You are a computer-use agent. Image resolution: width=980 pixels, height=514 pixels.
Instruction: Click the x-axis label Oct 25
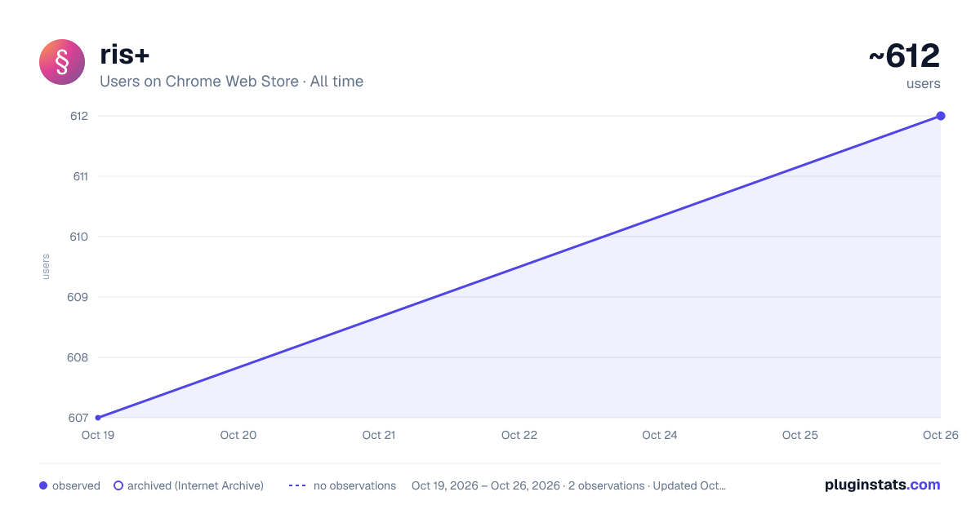800,435
